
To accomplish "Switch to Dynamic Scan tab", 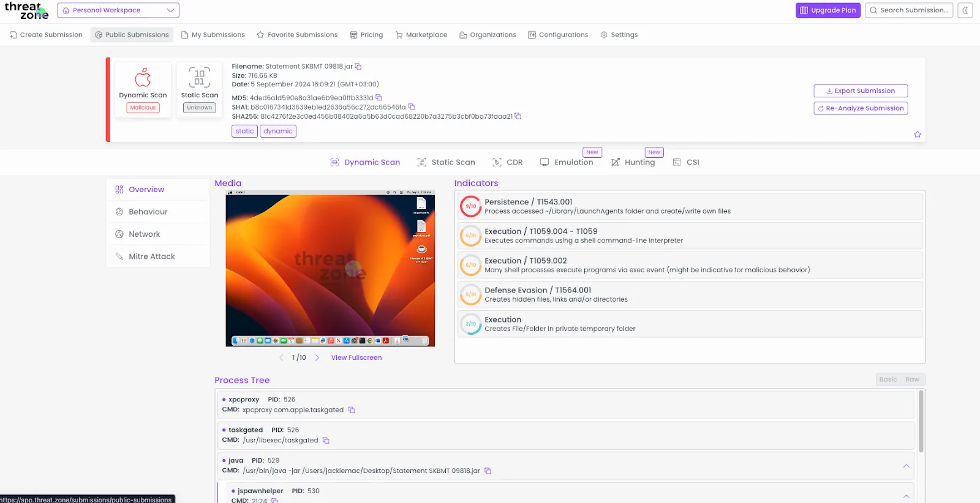I will point(365,162).
